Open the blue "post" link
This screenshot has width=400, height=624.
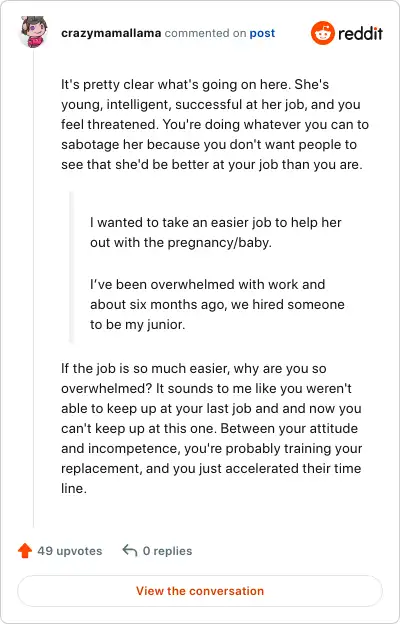[262, 33]
